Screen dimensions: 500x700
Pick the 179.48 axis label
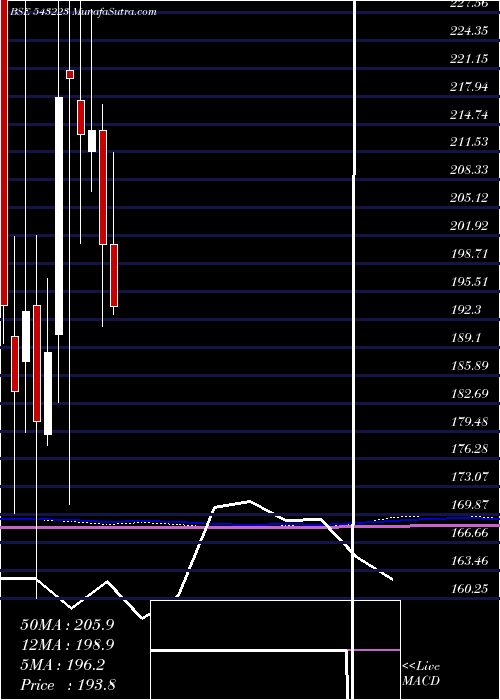coord(469,421)
